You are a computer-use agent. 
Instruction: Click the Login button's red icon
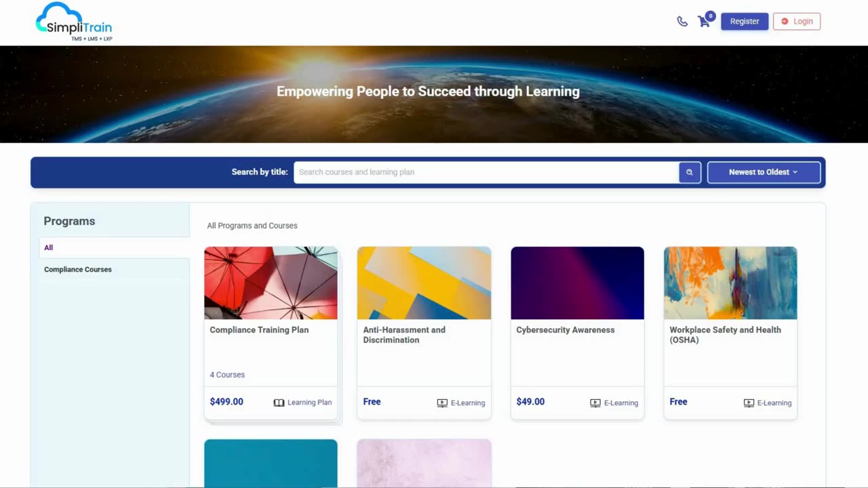coord(785,22)
